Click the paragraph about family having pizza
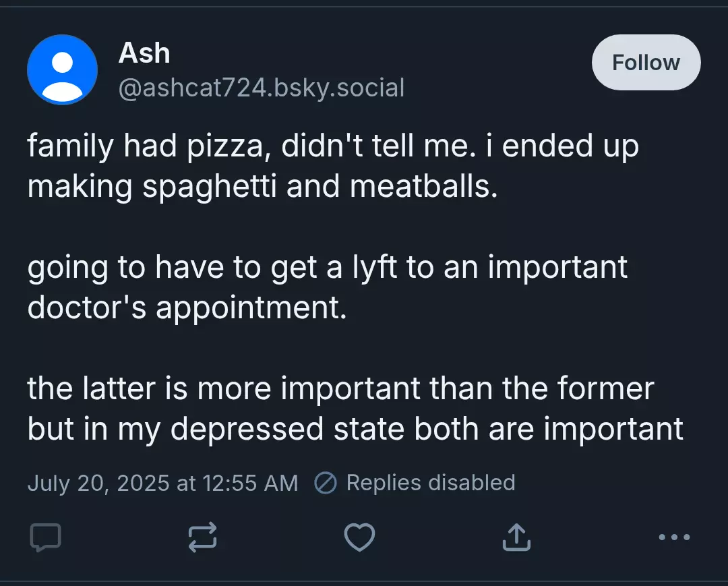The image size is (728, 586). click(333, 166)
